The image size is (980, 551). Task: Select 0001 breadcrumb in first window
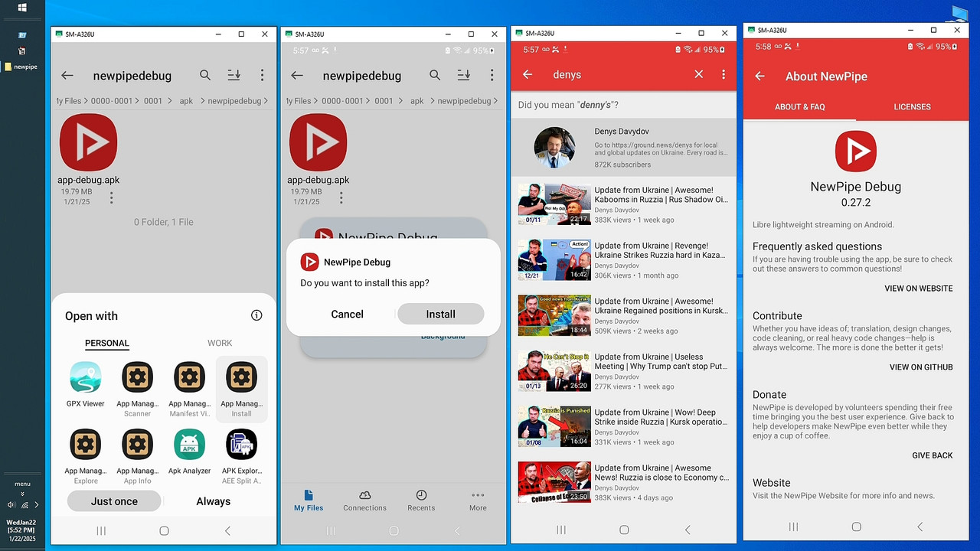(x=153, y=101)
